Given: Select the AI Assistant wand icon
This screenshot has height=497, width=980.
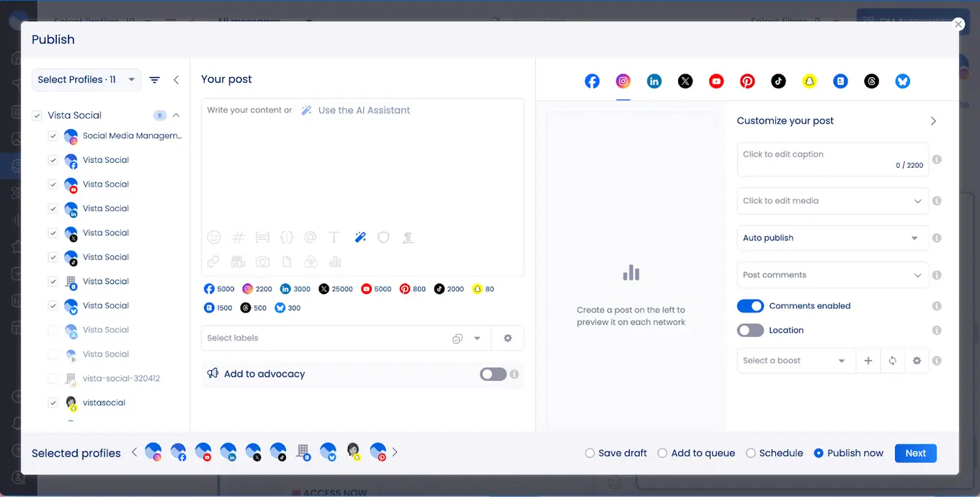Looking at the screenshot, I should 360,237.
